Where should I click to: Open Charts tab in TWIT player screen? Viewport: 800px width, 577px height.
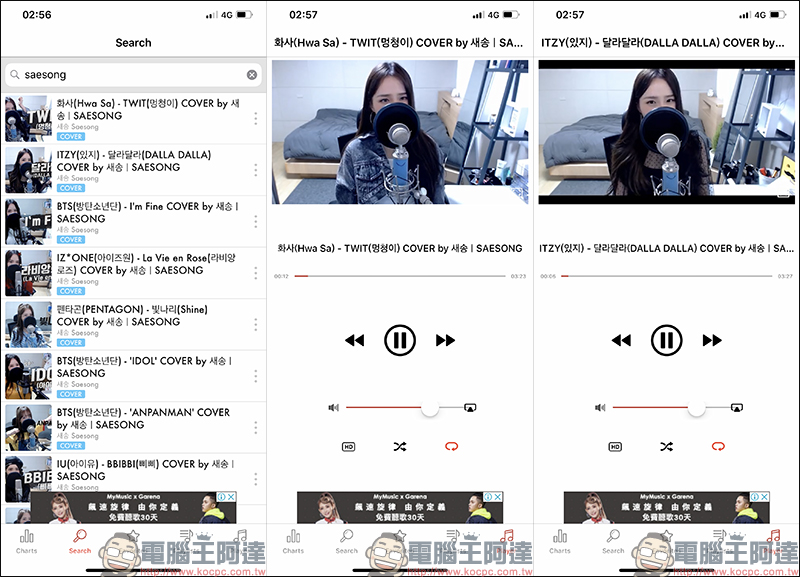tap(293, 542)
